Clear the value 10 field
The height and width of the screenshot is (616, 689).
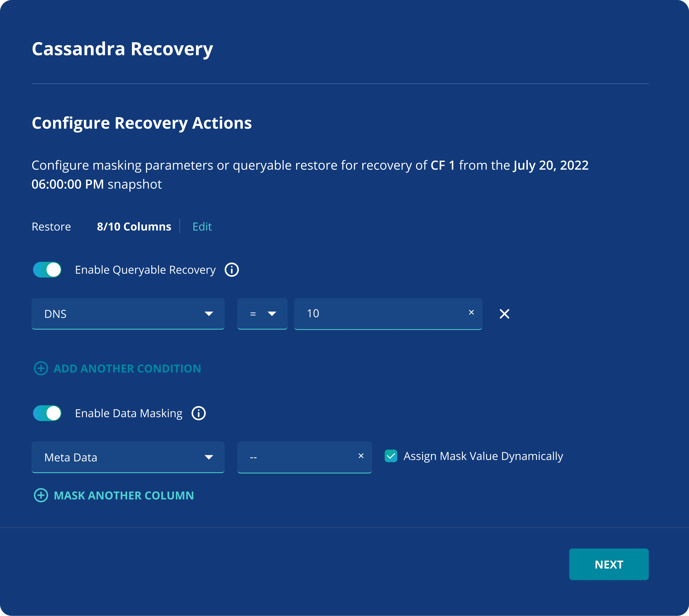click(471, 312)
